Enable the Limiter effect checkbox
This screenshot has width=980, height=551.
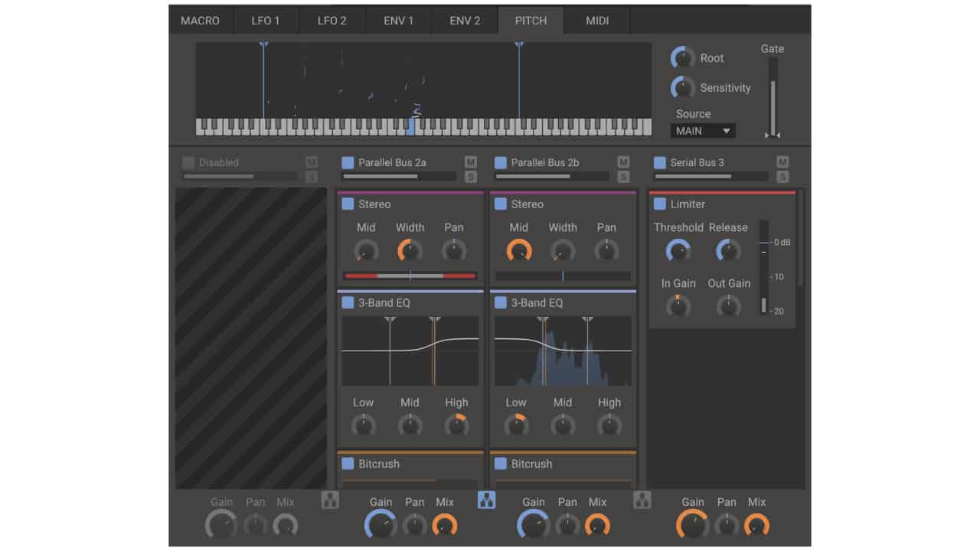coord(660,204)
